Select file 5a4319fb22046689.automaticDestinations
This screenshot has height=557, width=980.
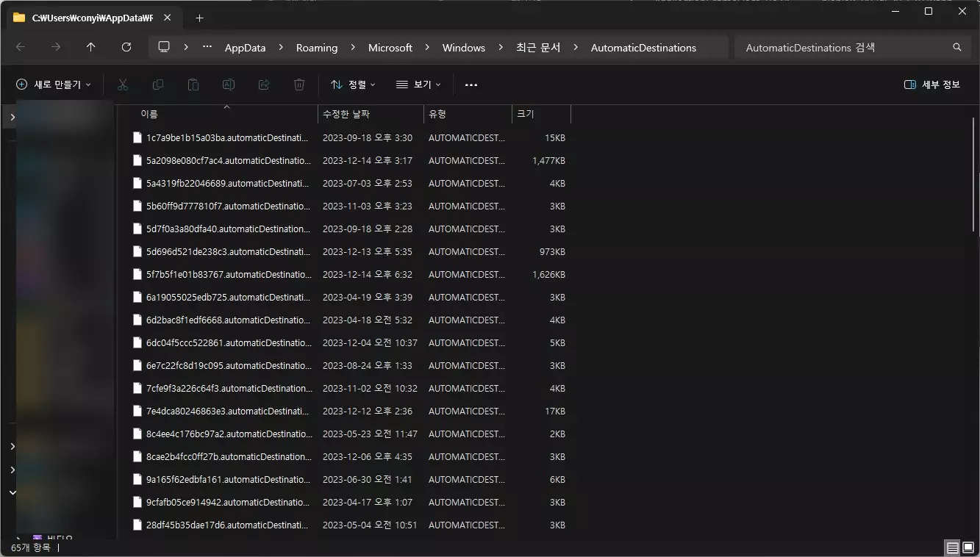[228, 183]
